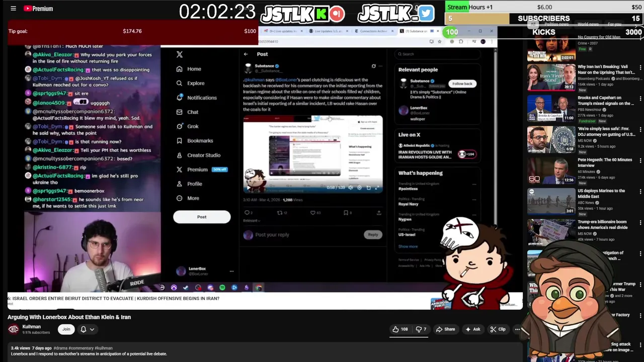The height and width of the screenshot is (362, 644).
Task: Open options for 'Why Iran Isn't Breaking' video
Action: coord(640,67)
